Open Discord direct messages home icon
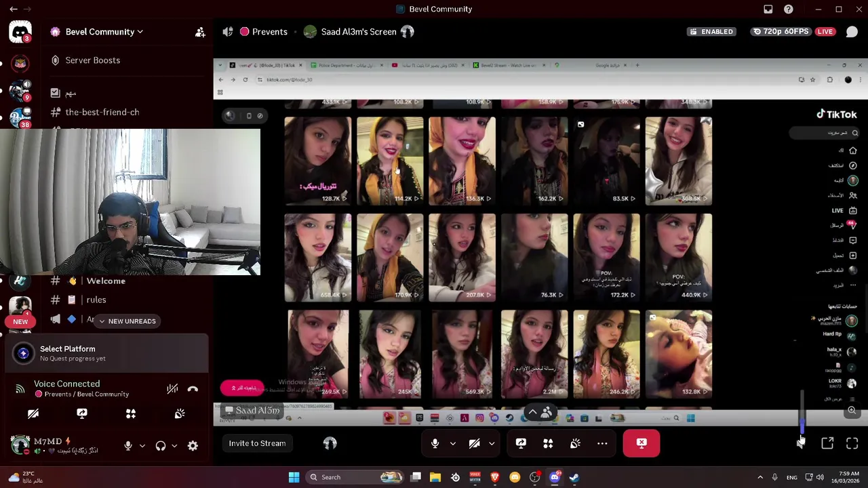Image resolution: width=868 pixels, height=488 pixels. tap(20, 32)
